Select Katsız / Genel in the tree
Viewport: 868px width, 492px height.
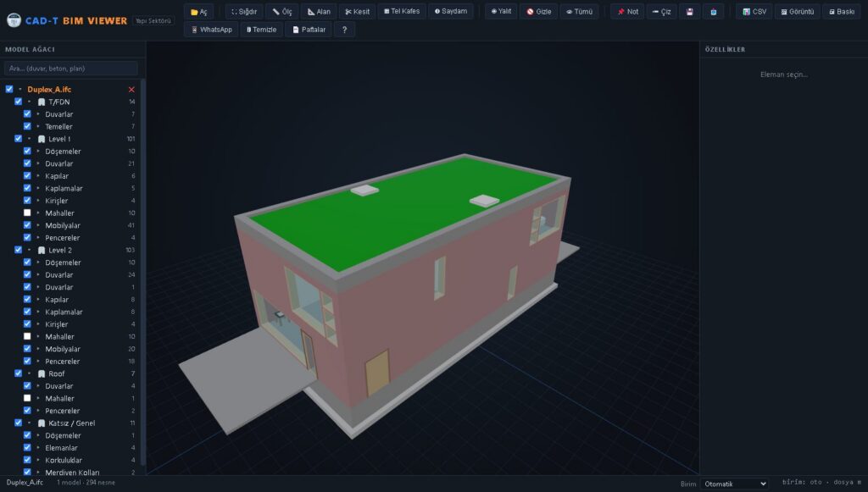(71, 423)
